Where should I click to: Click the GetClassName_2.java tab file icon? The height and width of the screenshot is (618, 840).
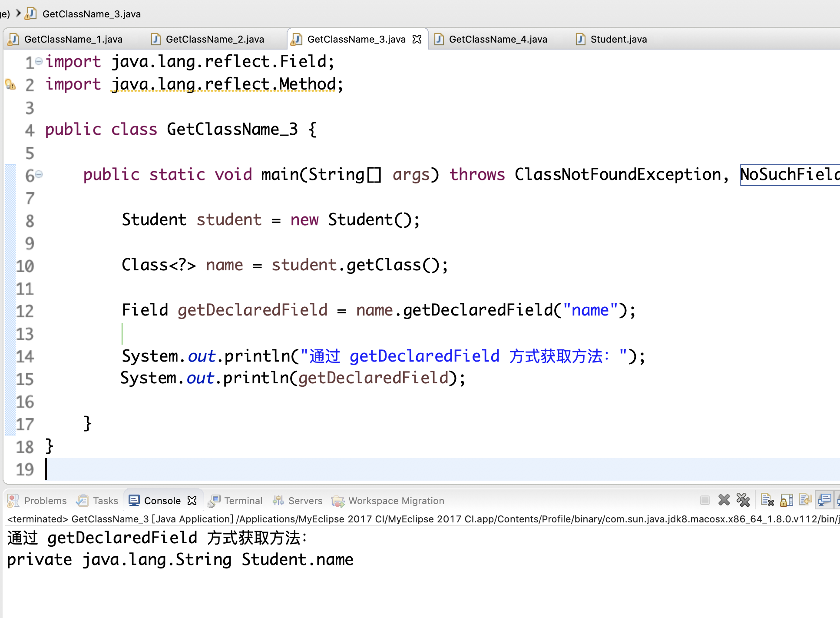coord(156,39)
